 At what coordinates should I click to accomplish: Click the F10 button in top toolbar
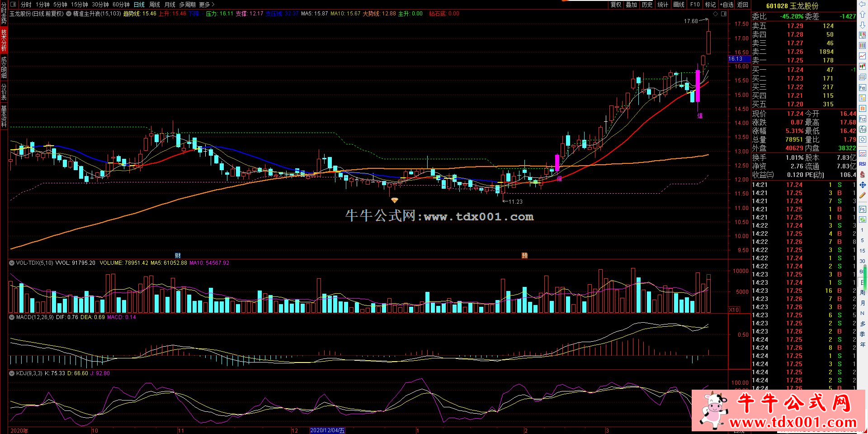point(695,5)
